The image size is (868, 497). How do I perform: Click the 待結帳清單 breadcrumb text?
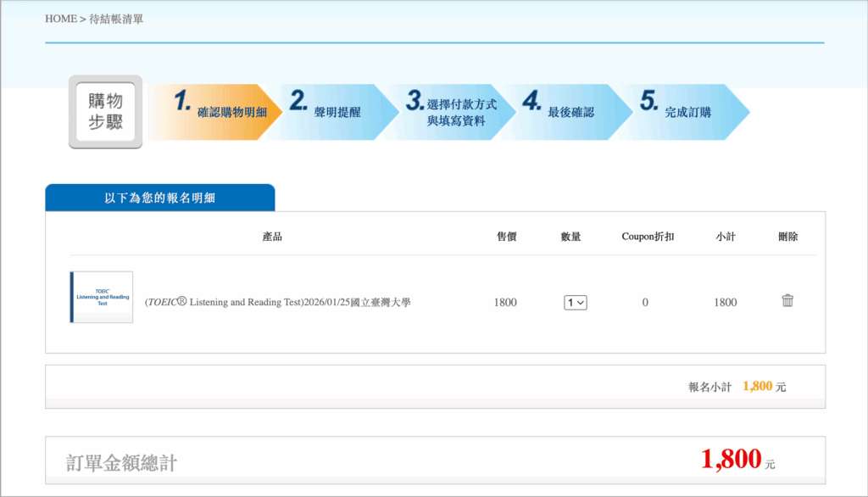coord(116,19)
